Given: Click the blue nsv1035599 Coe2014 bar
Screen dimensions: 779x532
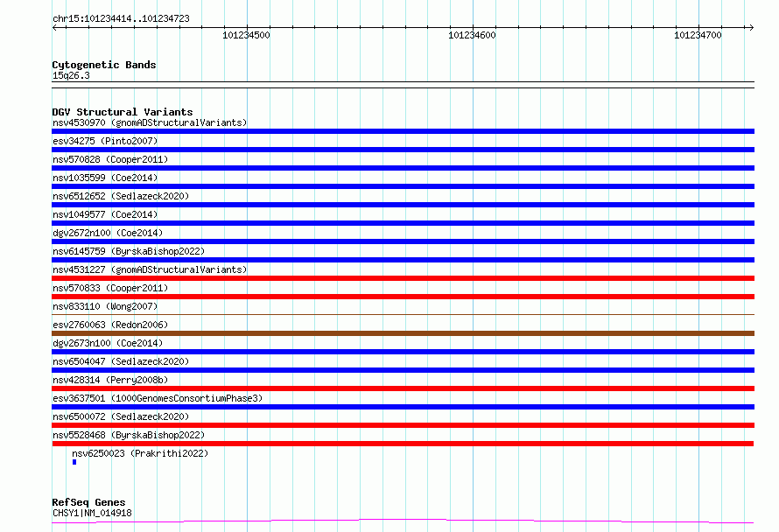Looking at the screenshot, I should click(x=403, y=186).
